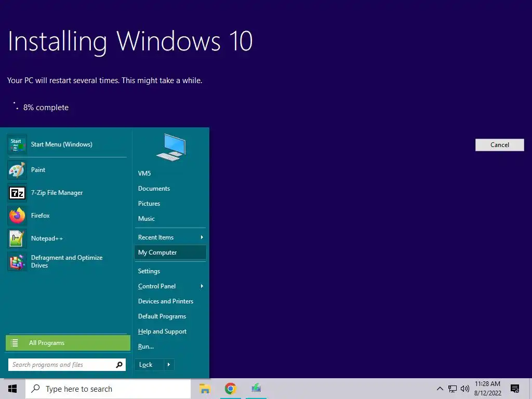Click the taskbar search magnifier icon

[x=36, y=389]
